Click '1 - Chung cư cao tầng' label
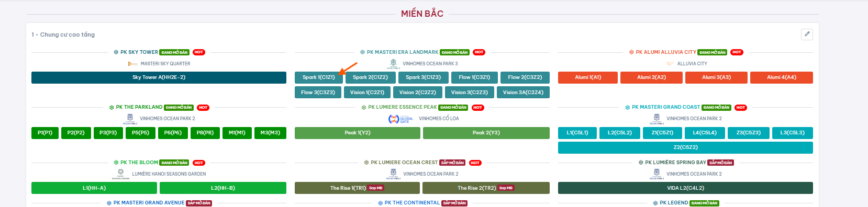The image size is (868, 207). click(63, 34)
